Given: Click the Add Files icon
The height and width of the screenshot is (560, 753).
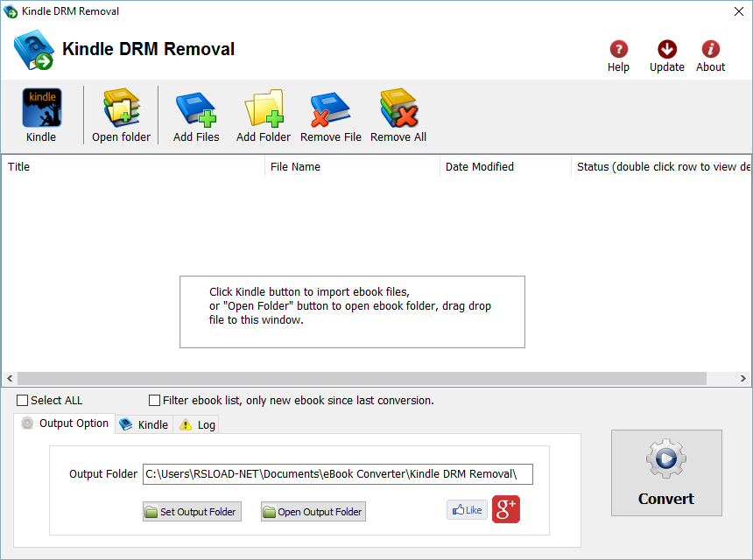Looking at the screenshot, I should pyautogui.click(x=196, y=108).
